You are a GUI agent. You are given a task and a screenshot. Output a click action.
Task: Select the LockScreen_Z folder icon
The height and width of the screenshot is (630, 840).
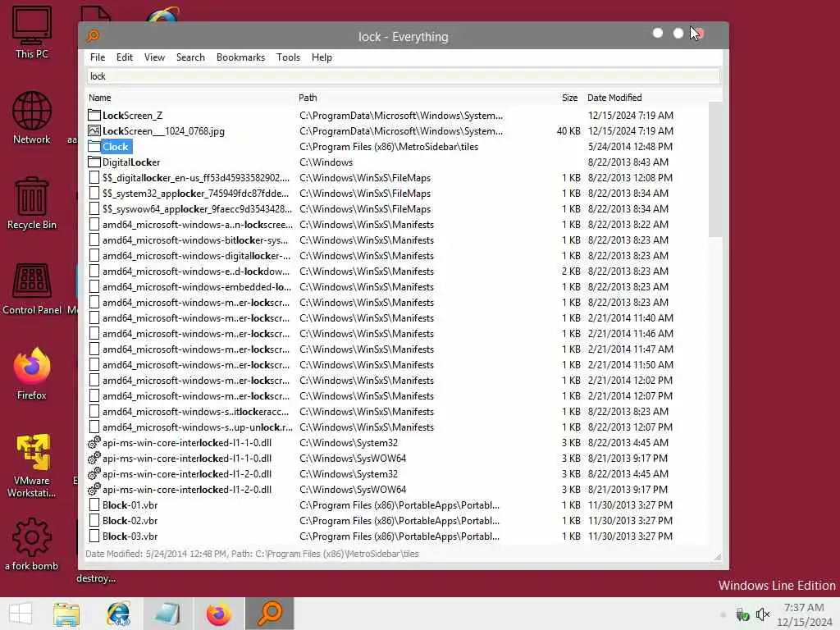pos(94,115)
